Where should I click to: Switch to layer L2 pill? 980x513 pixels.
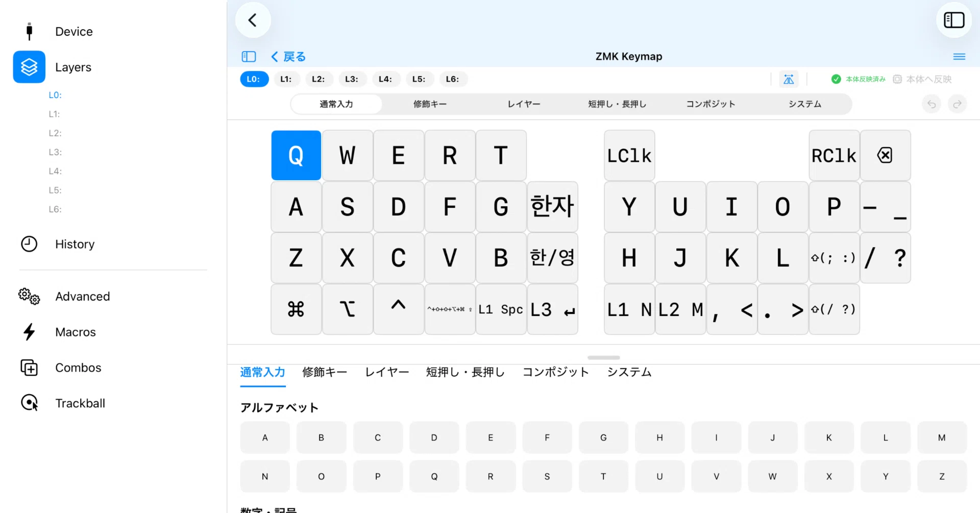coord(318,79)
